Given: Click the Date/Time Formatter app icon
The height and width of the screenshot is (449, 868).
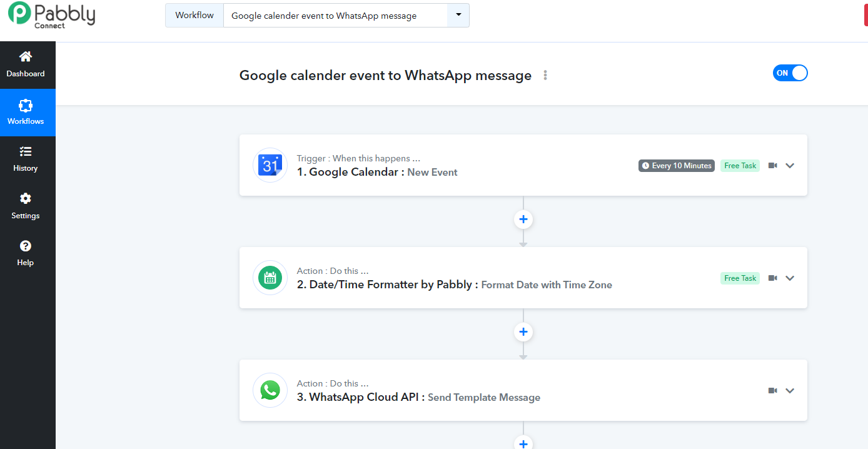Looking at the screenshot, I should pos(270,278).
